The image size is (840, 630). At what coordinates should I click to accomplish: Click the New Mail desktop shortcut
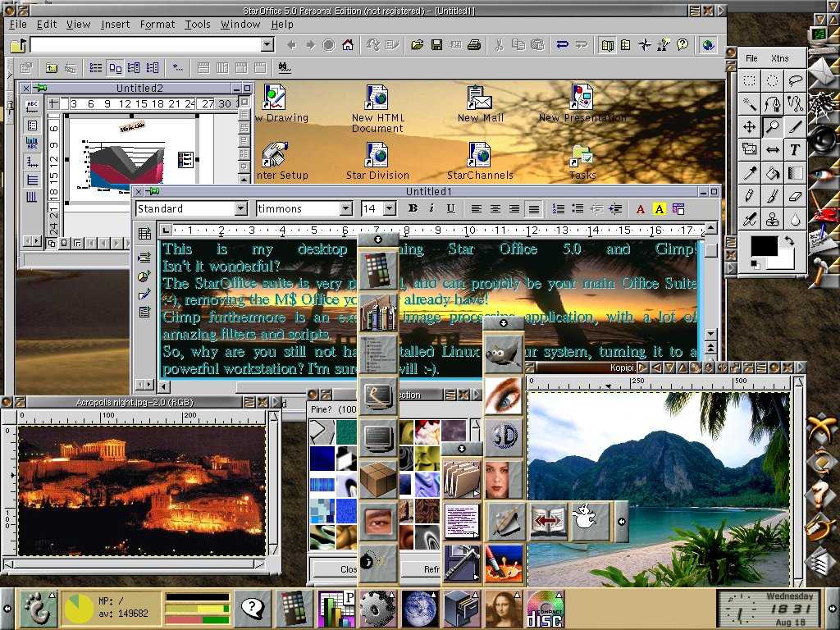480,104
